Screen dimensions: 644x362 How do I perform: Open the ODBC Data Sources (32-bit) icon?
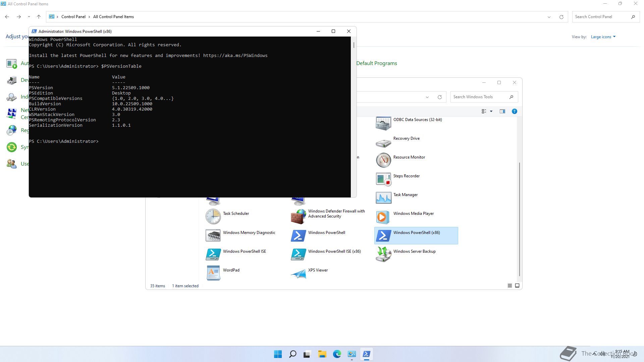pos(383,123)
